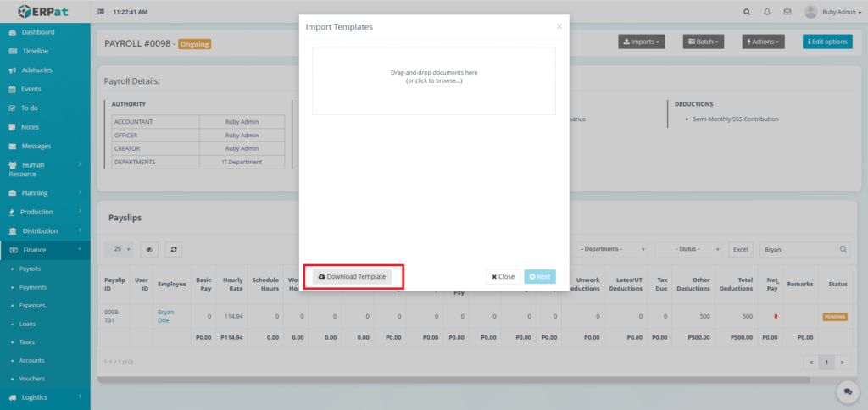
Task: Click the Ruby Admin avatar picture
Action: click(810, 12)
